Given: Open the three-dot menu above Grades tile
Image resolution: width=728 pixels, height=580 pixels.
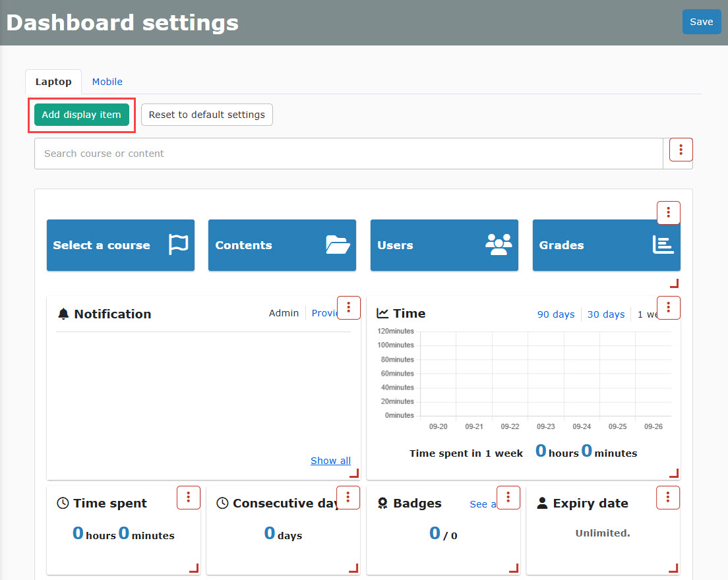Looking at the screenshot, I should coord(668,213).
